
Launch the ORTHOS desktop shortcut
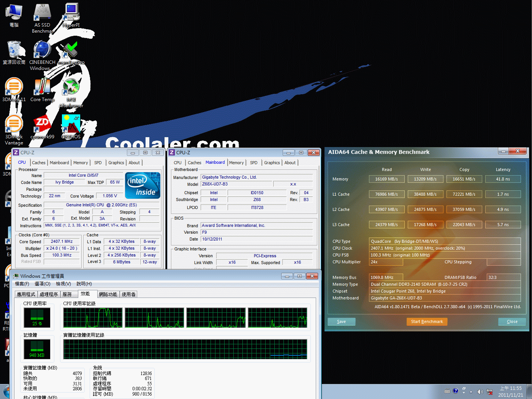[71, 125]
